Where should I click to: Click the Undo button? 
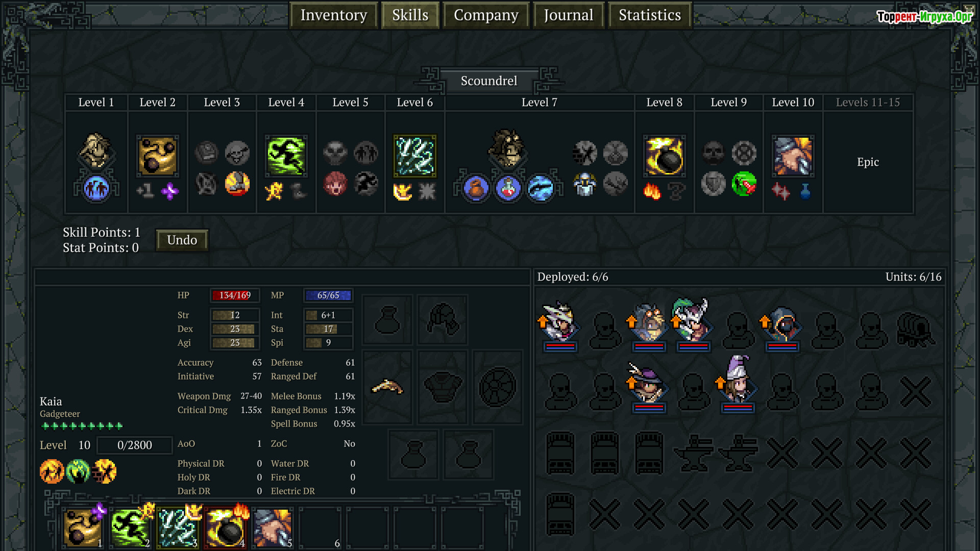(182, 240)
